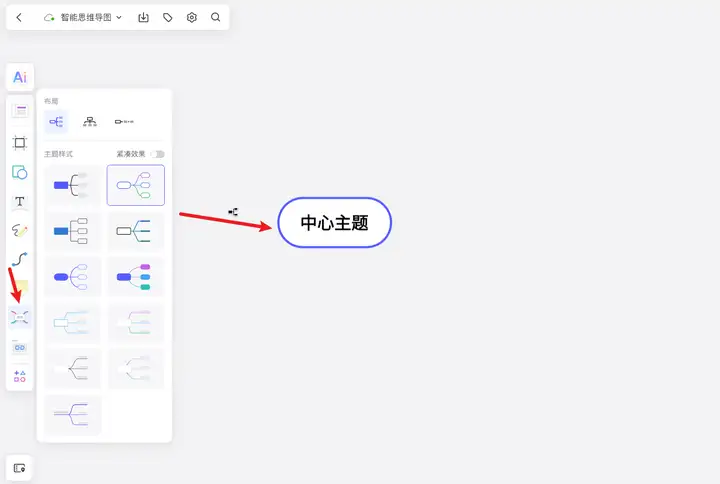
Task: Choose the horizontal timeline layout
Action: click(x=124, y=122)
